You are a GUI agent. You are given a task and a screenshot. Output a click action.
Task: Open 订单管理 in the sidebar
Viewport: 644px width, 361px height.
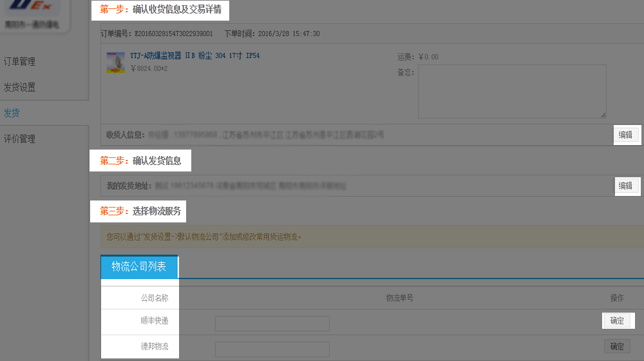[19, 62]
